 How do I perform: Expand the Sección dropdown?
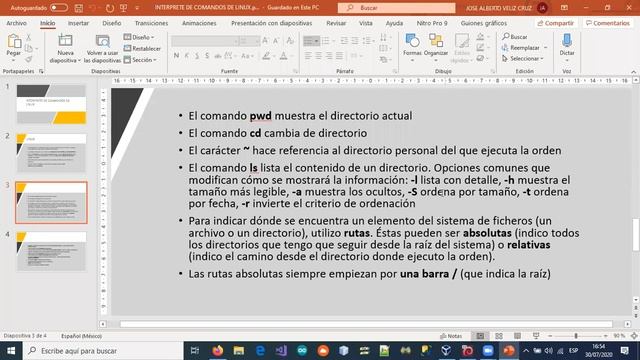click(x=140, y=60)
